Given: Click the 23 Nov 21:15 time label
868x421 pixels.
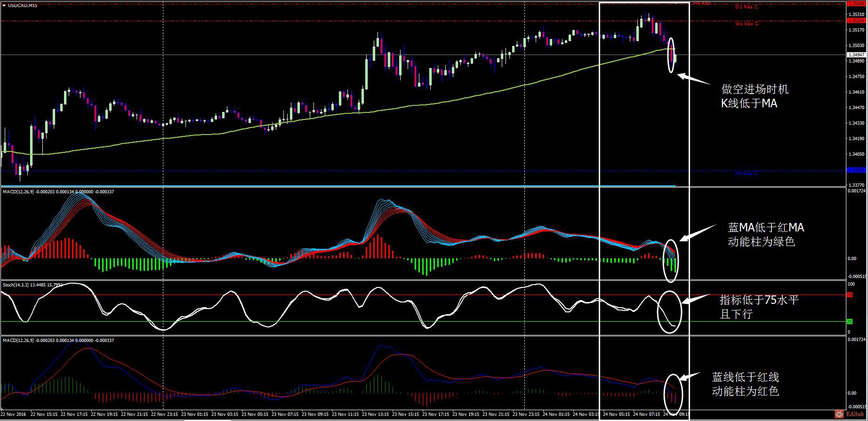Looking at the screenshot, I should (x=496, y=414).
